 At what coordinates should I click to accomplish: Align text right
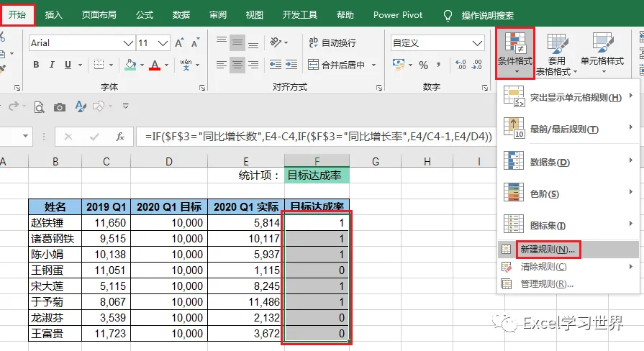[x=253, y=65]
